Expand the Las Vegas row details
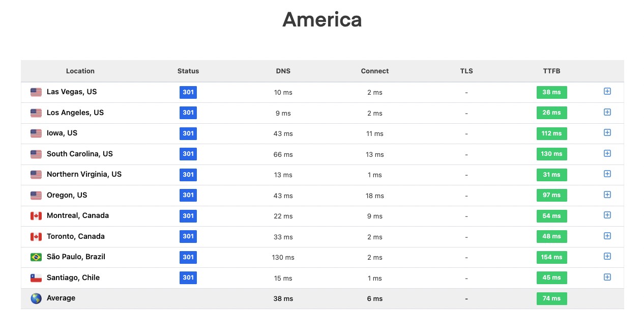 pyautogui.click(x=607, y=92)
